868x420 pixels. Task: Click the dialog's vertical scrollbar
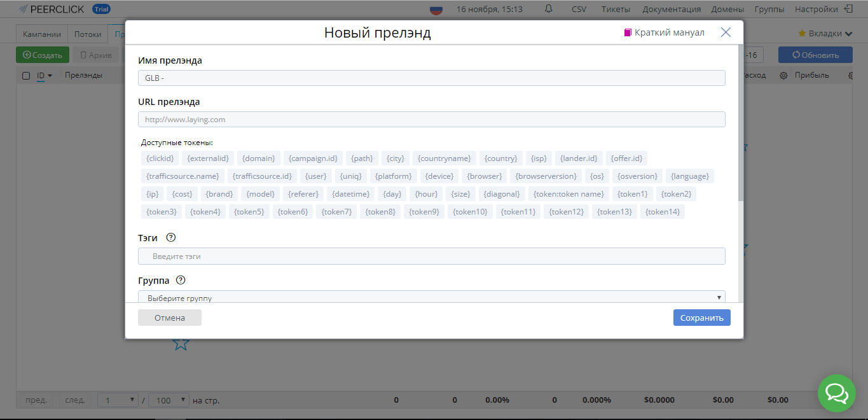pos(740,127)
